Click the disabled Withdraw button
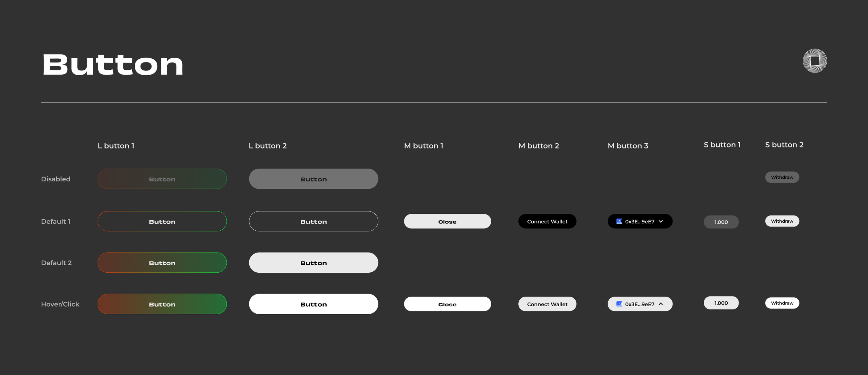The height and width of the screenshot is (375, 868). (782, 177)
